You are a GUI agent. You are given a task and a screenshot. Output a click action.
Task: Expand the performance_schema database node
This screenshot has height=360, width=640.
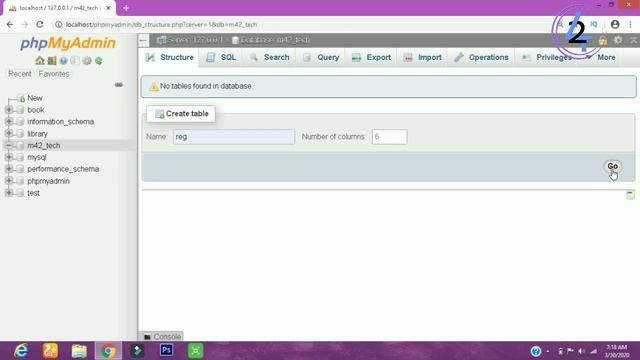tap(9, 169)
